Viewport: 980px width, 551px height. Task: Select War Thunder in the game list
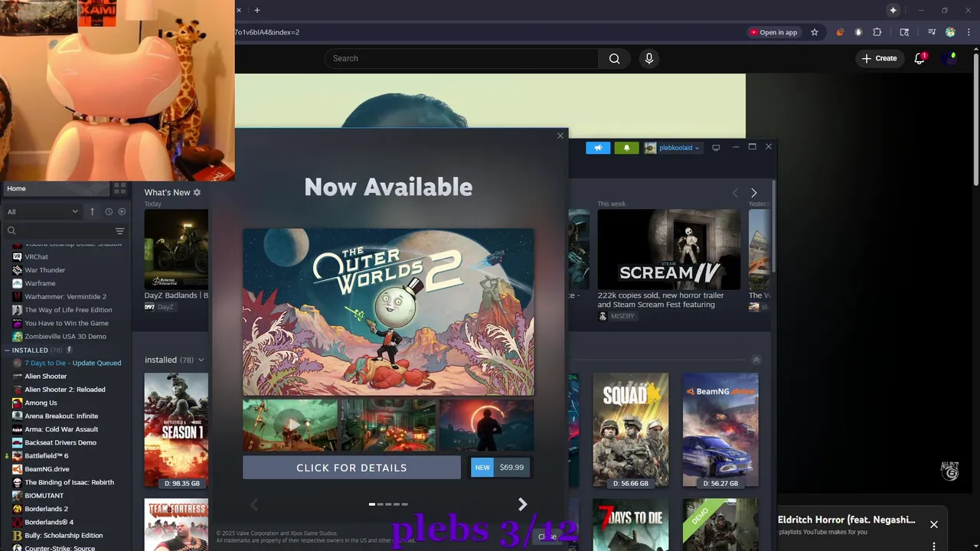[44, 270]
